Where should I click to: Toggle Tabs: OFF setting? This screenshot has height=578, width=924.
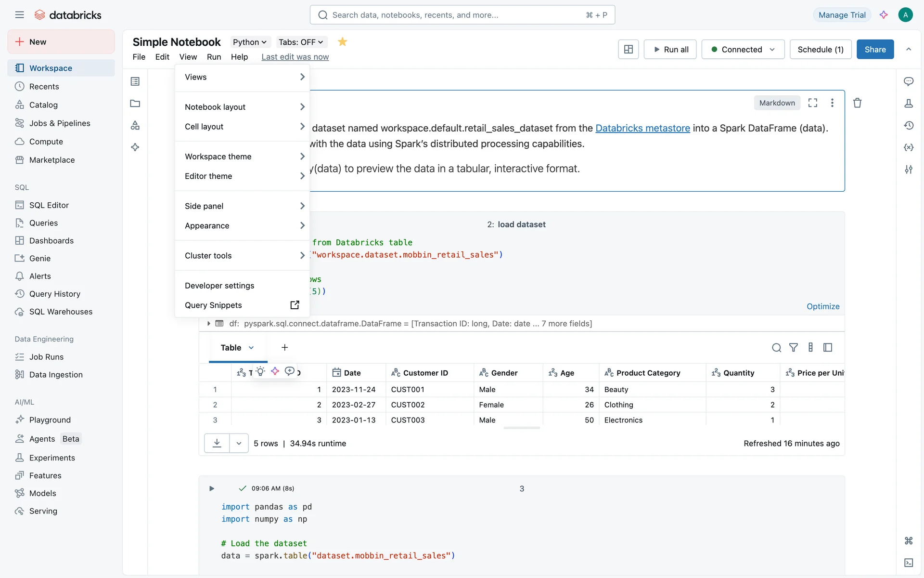click(301, 42)
